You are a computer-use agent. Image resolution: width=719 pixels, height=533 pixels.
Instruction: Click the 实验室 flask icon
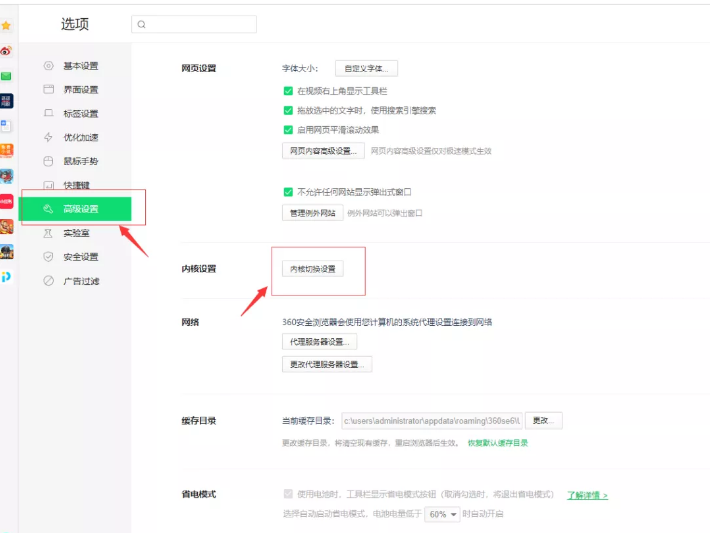coord(48,233)
